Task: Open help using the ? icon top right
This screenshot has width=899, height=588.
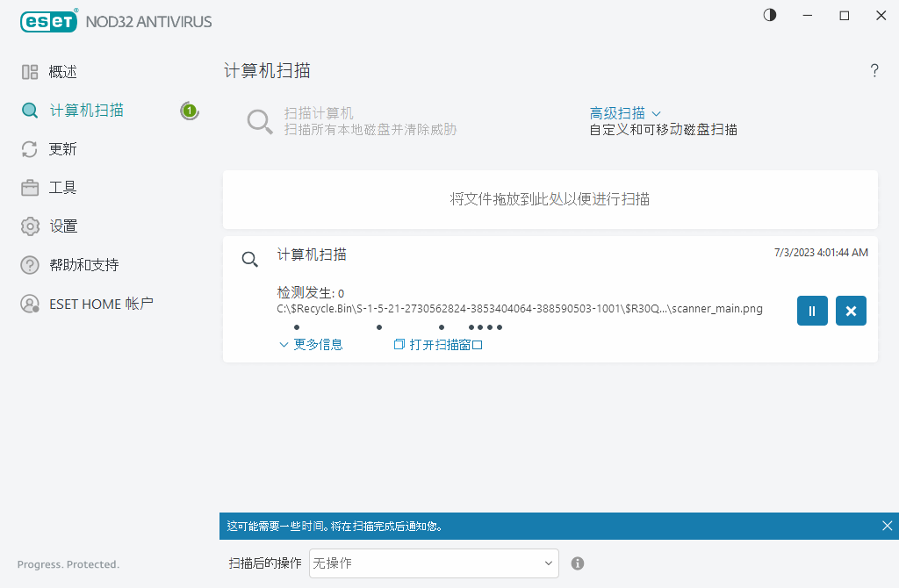Action: (874, 70)
